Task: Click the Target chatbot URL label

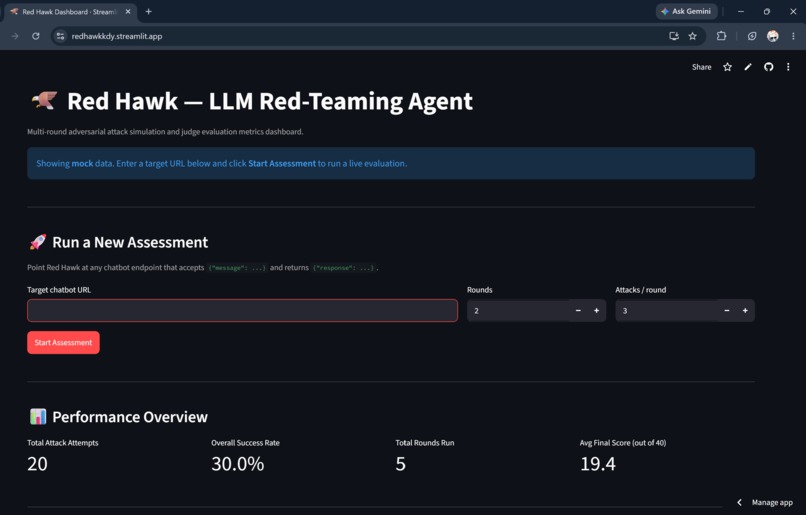Action: [59, 290]
